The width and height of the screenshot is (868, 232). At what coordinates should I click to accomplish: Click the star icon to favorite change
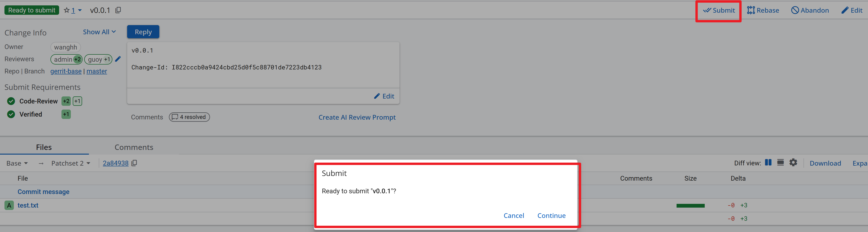(x=66, y=10)
